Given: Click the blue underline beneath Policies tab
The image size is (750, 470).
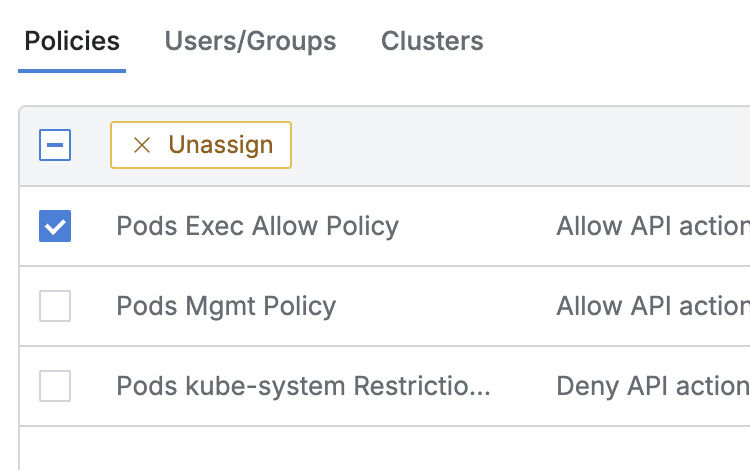Looking at the screenshot, I should (72, 71).
